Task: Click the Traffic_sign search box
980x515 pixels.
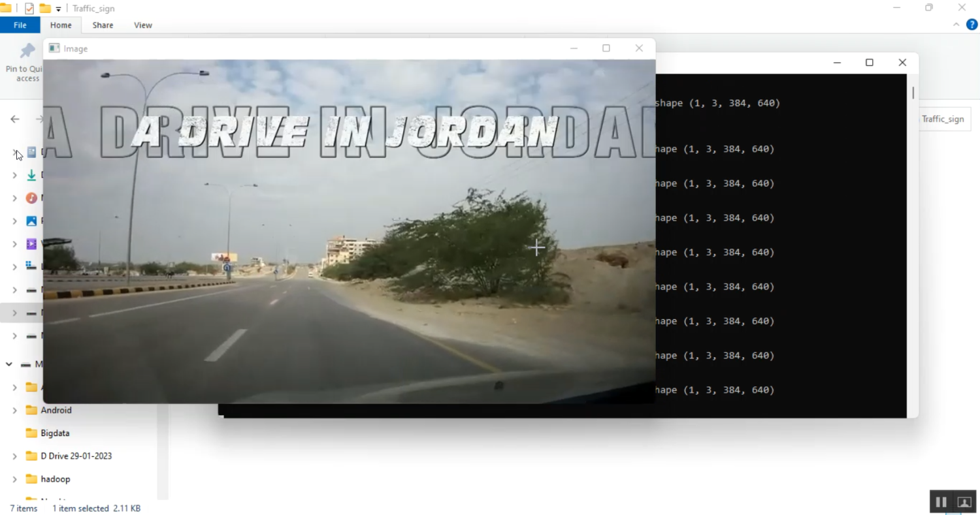Action: (945, 119)
